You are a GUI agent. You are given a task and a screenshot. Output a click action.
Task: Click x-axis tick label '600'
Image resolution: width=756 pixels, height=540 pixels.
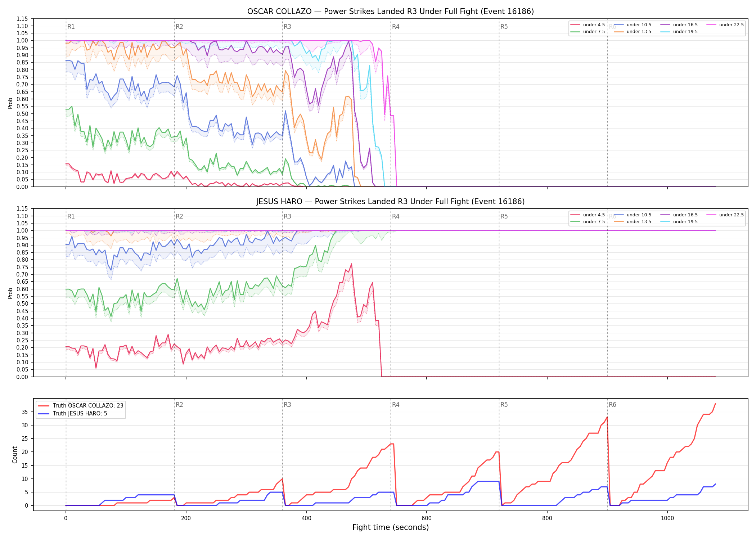point(427,518)
